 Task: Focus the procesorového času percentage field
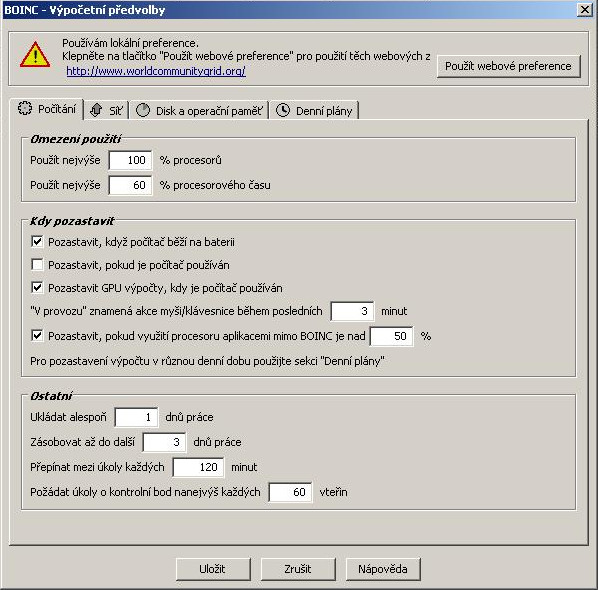coord(130,185)
